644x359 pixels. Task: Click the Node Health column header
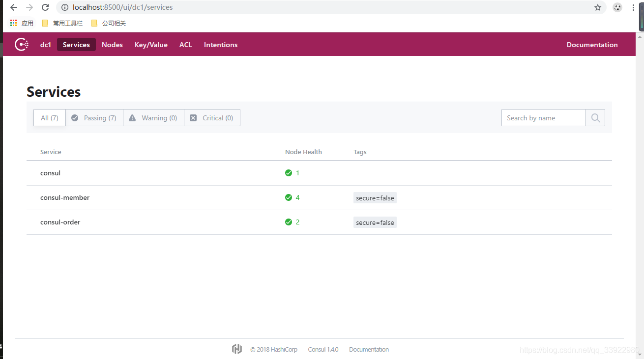(x=303, y=152)
